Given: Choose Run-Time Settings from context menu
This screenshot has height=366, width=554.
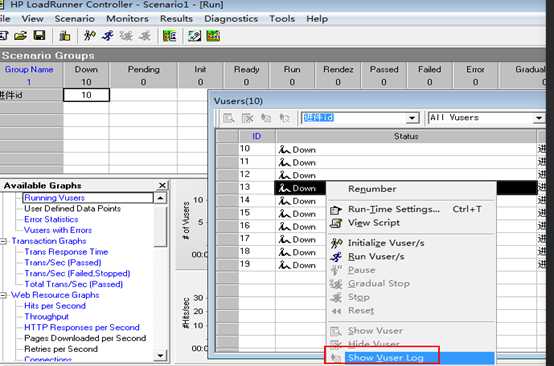Looking at the screenshot, I should (411, 209).
